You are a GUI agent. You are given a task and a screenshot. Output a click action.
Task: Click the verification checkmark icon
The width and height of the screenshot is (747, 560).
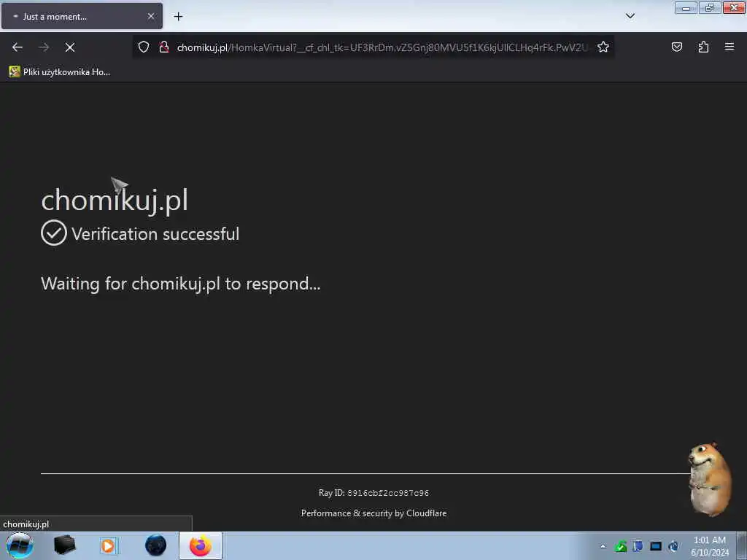tap(54, 233)
